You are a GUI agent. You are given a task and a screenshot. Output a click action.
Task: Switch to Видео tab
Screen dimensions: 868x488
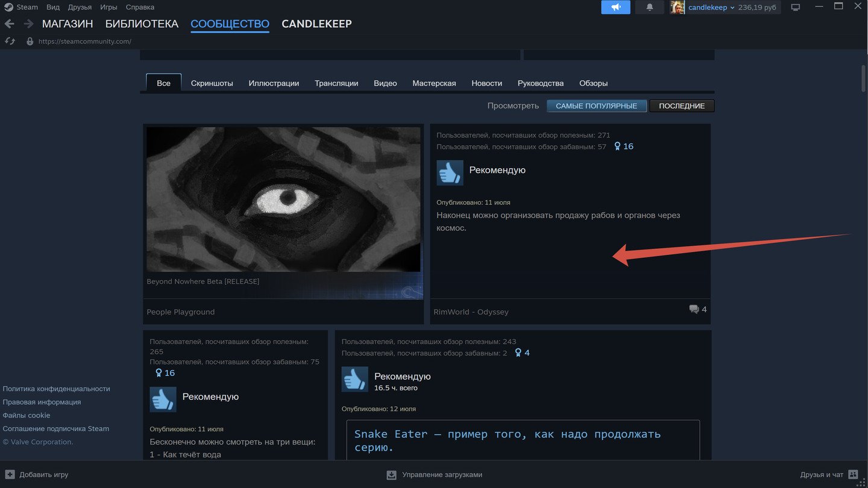click(x=385, y=83)
